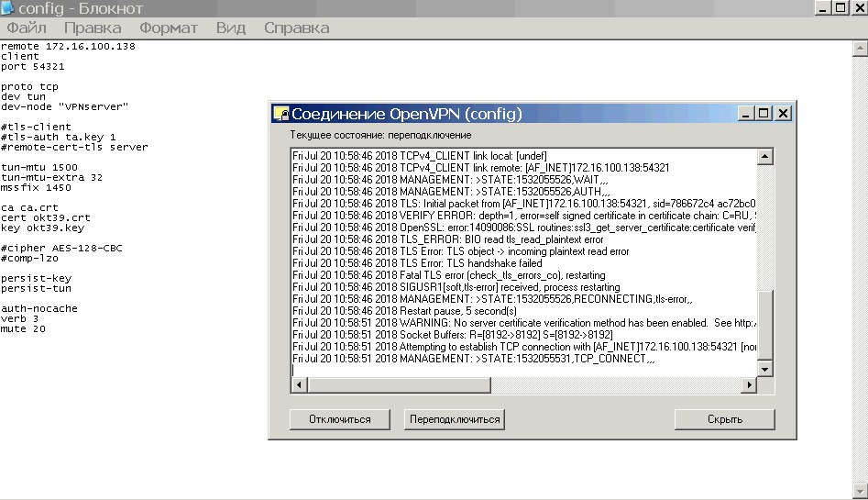
Task: Click the OpenVPN padlock icon in dialog title
Action: coord(281,114)
